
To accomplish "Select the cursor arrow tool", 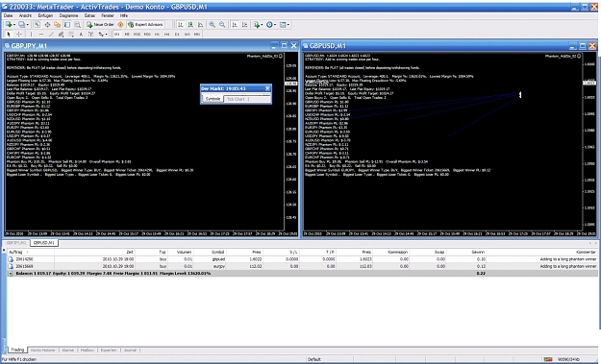I will [9, 34].
